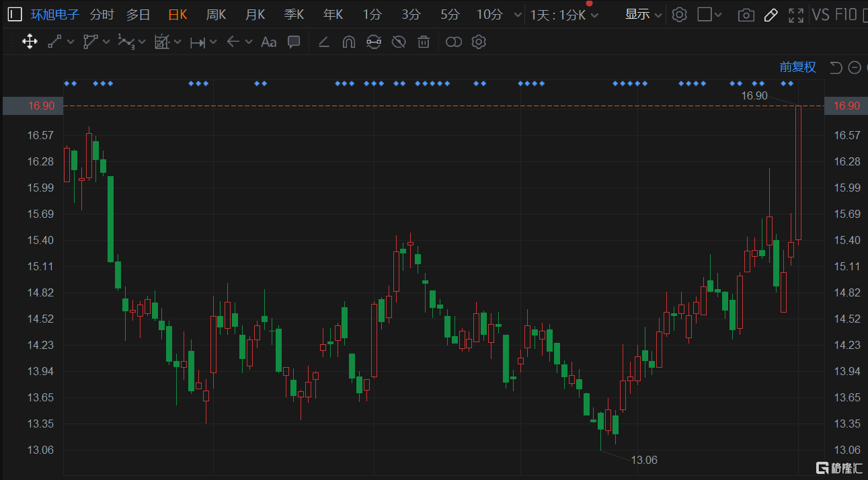This screenshot has height=480, width=868.
Task: Select the chart measurement analysis tool
Action: point(162,42)
